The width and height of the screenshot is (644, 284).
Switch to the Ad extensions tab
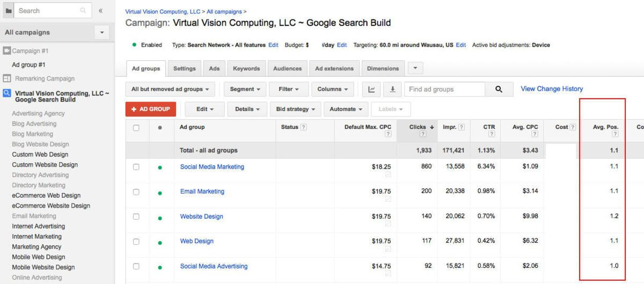coord(334,69)
